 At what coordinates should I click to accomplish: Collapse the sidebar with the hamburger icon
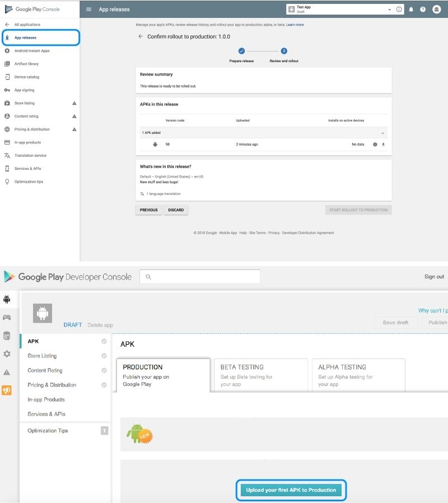coord(88,9)
